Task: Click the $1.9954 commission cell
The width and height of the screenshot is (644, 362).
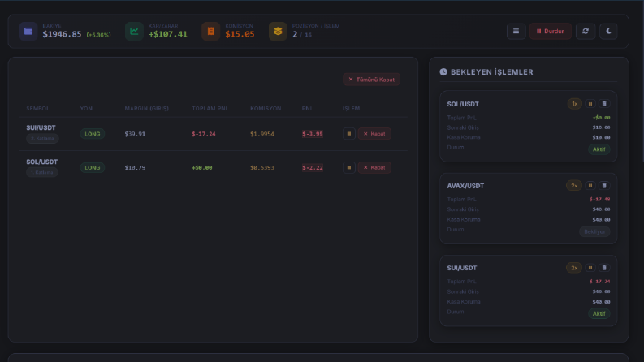Action: (262, 134)
